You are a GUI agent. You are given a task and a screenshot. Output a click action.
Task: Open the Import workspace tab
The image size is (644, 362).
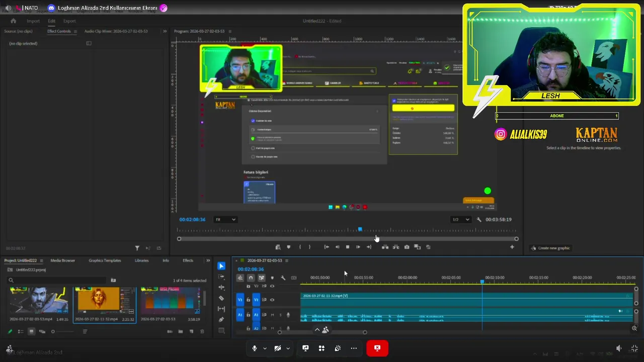(x=33, y=21)
